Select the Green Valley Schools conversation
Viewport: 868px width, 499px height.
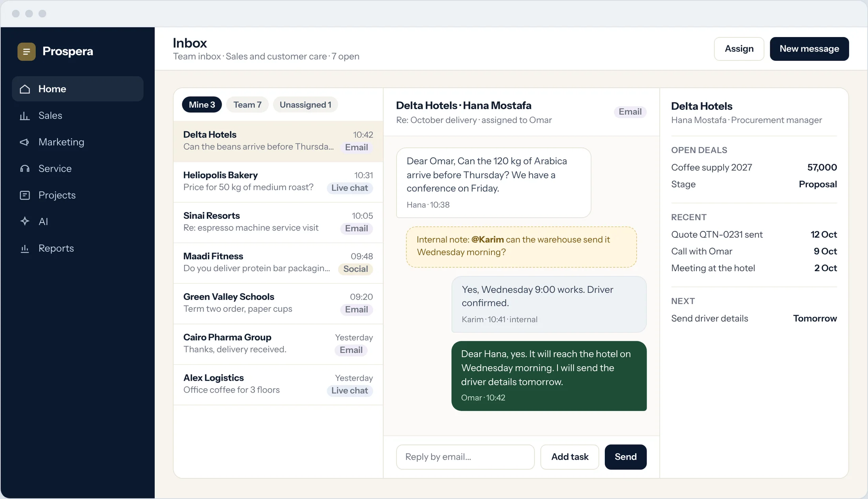click(278, 303)
